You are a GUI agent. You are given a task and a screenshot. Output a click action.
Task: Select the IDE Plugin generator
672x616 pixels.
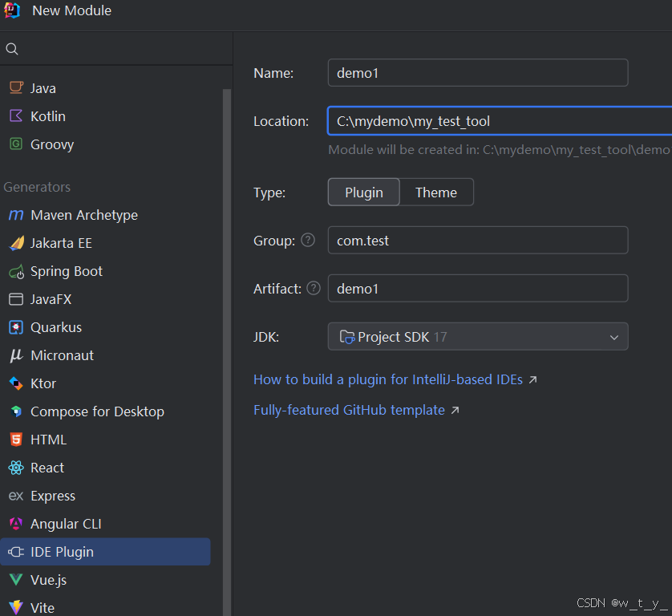coord(105,552)
